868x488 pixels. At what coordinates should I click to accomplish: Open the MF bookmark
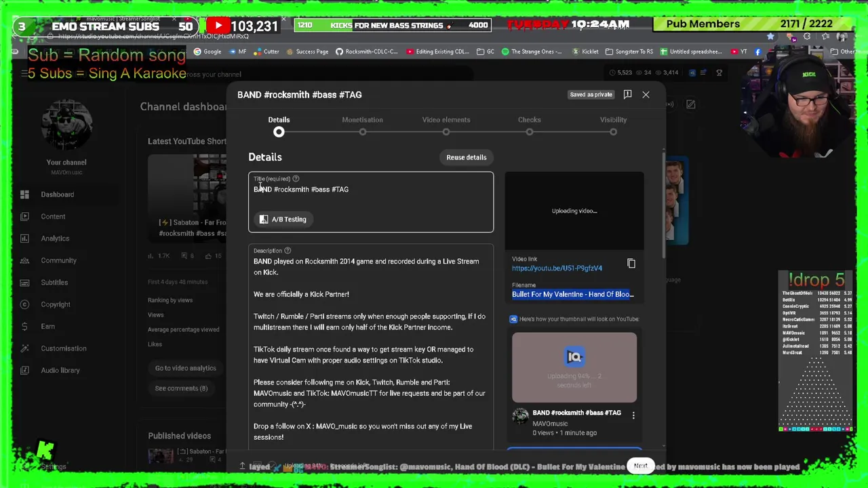pos(237,52)
